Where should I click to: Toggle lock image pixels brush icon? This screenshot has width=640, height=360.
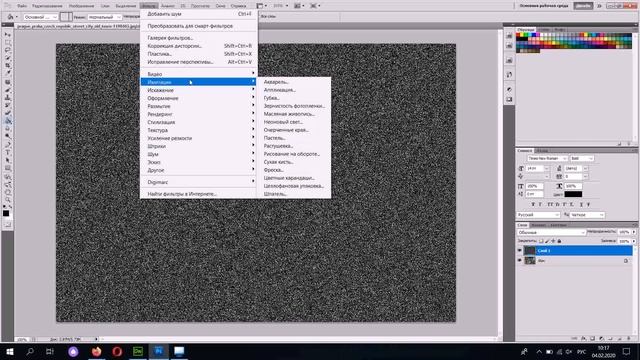pos(547,241)
